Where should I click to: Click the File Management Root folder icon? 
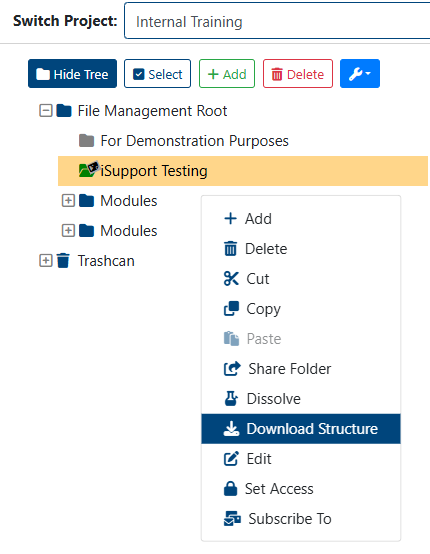[64, 111]
